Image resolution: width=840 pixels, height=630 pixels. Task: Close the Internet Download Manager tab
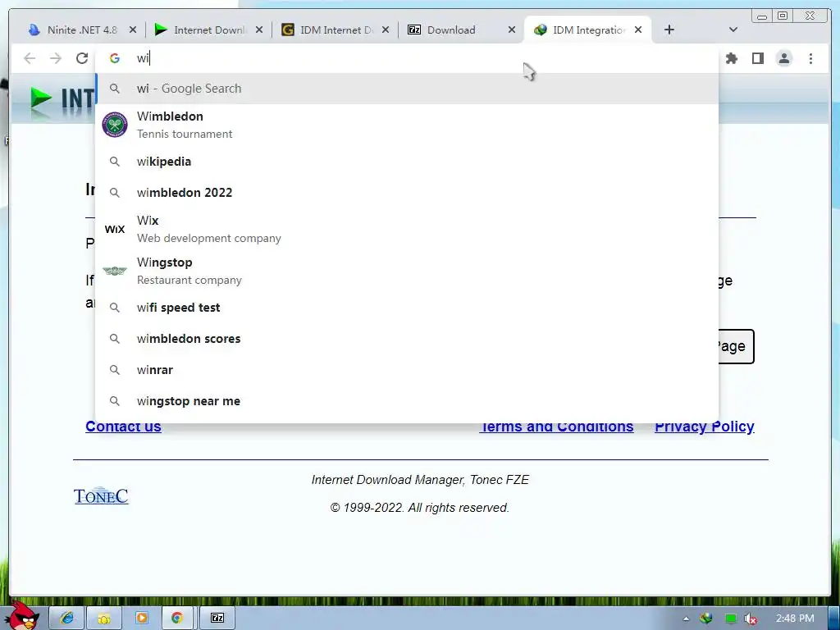[259, 30]
